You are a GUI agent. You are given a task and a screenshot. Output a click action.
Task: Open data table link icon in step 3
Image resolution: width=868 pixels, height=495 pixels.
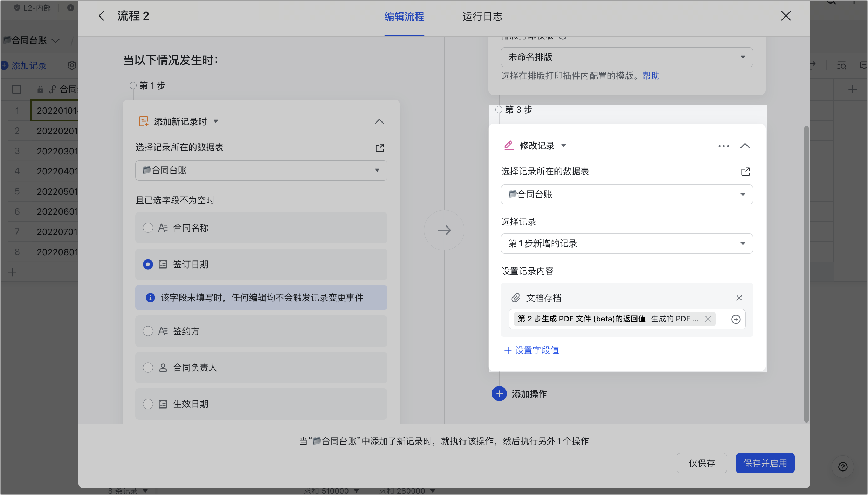point(745,172)
